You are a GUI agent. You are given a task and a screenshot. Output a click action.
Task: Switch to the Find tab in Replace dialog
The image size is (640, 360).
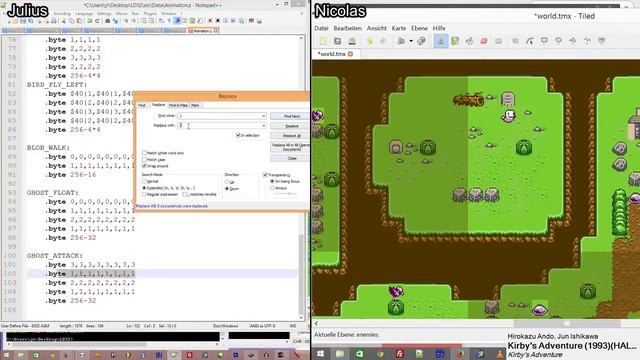(x=142, y=105)
